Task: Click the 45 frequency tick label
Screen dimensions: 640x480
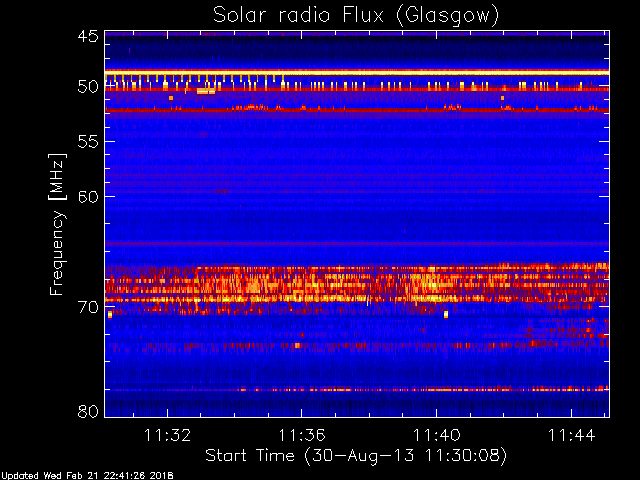Action: [x=88, y=36]
